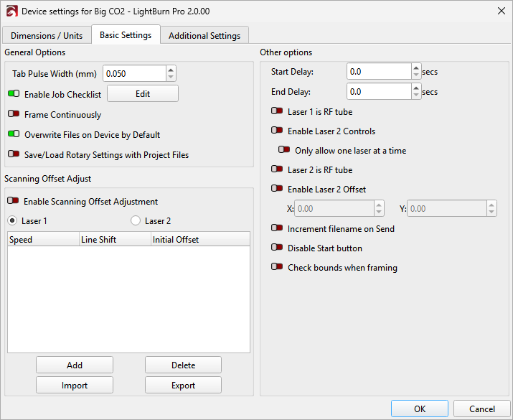Enable Check bounds when framing
This screenshot has height=420, width=513.
click(x=277, y=267)
